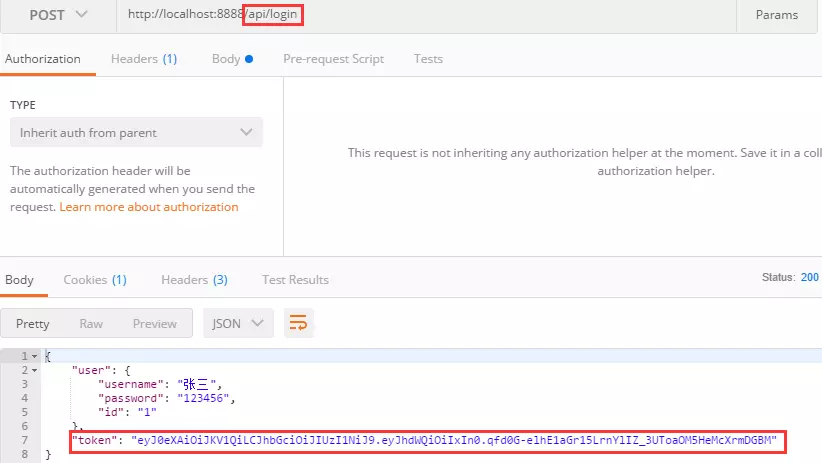Show the Test Results tab
Image resolution: width=822 pixels, height=463 pixels.
[x=295, y=279]
